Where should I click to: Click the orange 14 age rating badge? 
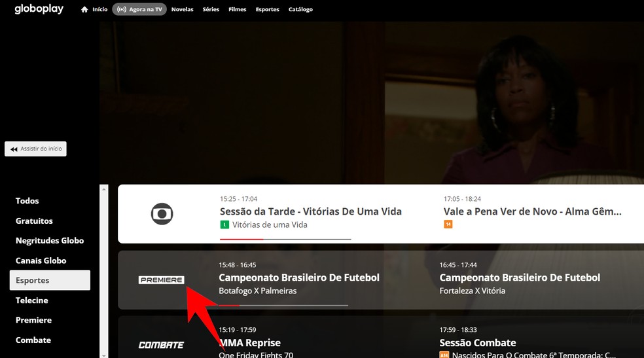pyautogui.click(x=448, y=224)
